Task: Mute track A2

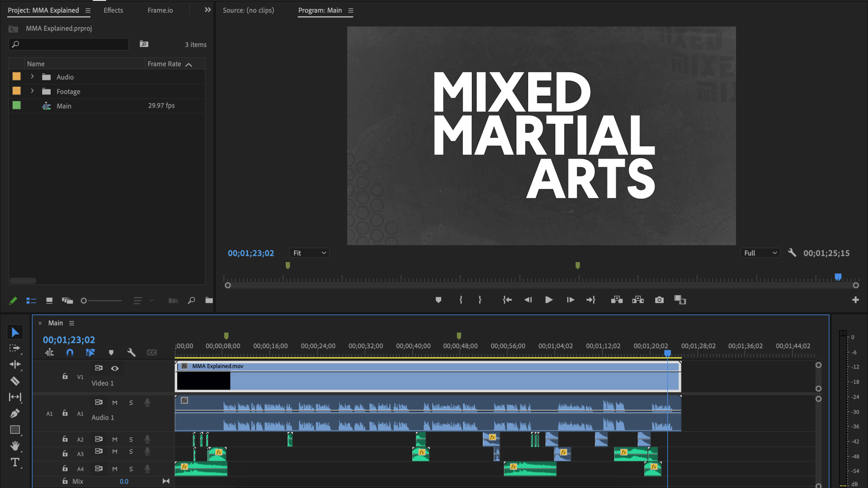Action: (x=115, y=439)
